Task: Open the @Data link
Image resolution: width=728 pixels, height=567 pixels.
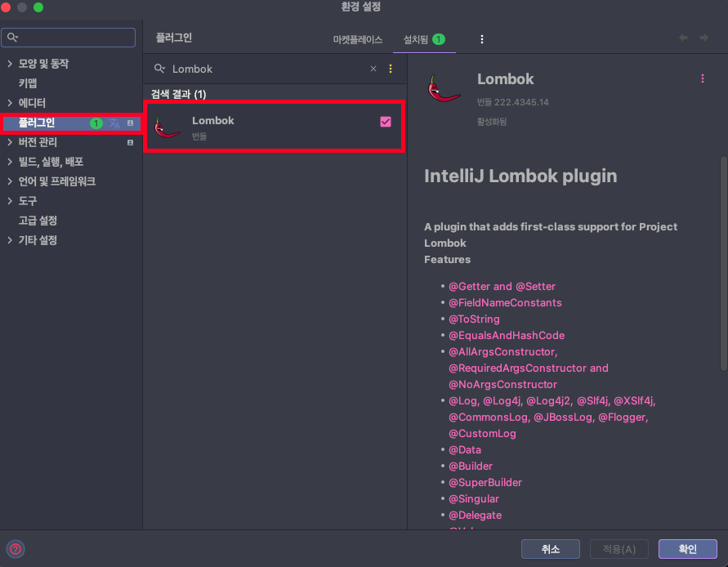Action: pos(465,449)
